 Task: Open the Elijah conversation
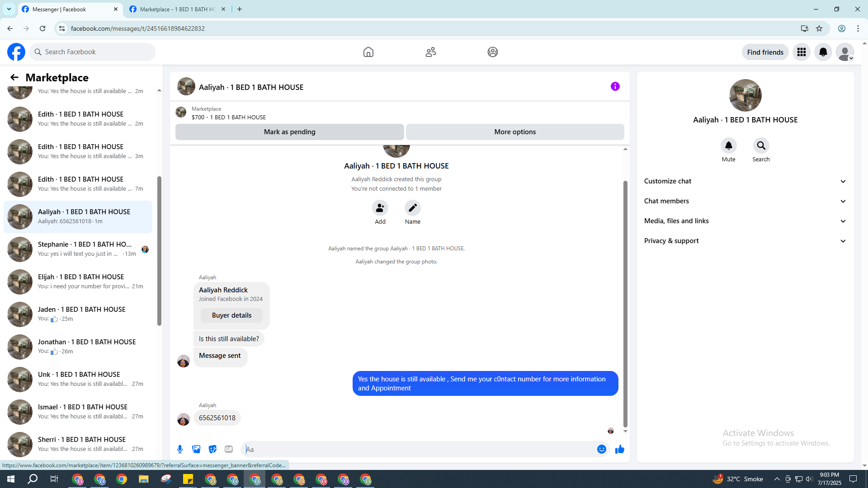(x=78, y=282)
